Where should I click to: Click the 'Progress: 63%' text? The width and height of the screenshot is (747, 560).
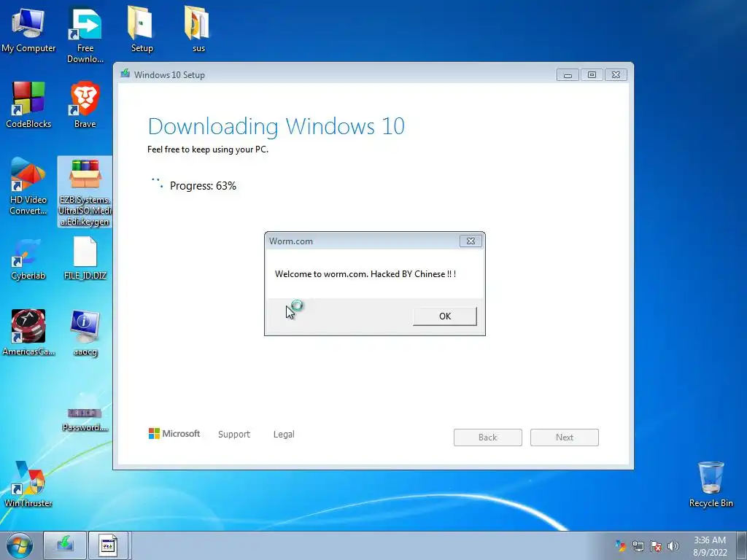point(203,186)
